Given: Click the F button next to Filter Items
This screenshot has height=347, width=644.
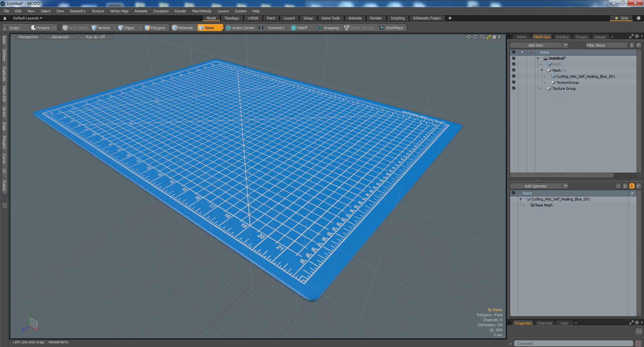Looking at the screenshot, I should (638, 45).
